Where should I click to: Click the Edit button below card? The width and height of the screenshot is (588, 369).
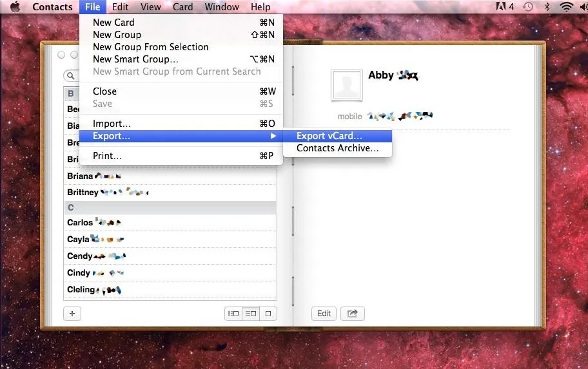(x=324, y=314)
